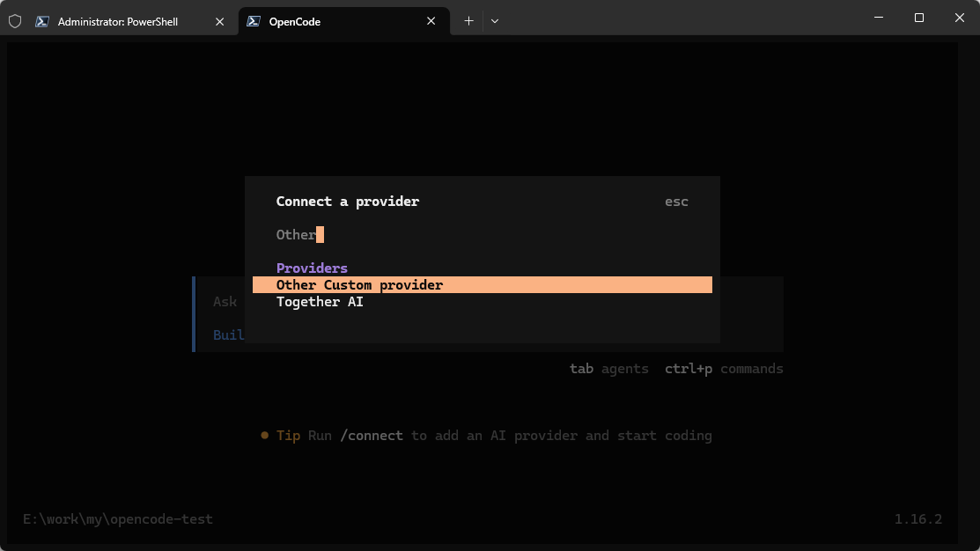Switch to the Administrator: PowerShell tab
The height and width of the screenshot is (551, 980).
click(117, 21)
